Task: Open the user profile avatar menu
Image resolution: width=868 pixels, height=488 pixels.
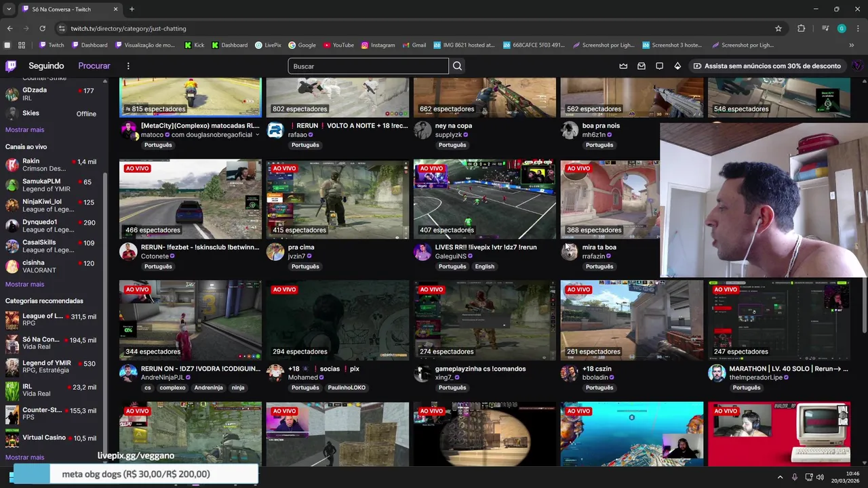Action: pos(857,66)
